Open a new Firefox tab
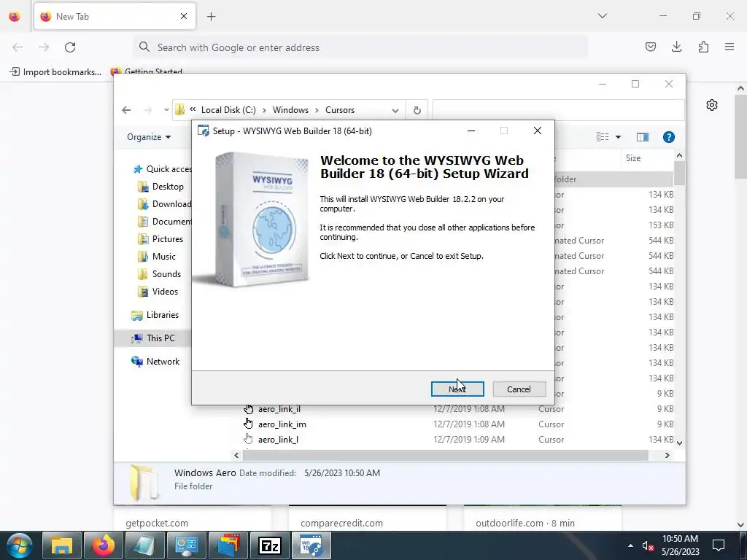Image resolution: width=747 pixels, height=560 pixels. click(211, 17)
